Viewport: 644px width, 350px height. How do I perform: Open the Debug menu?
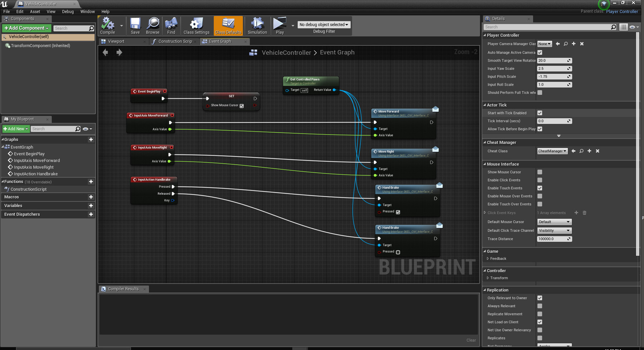pos(68,11)
